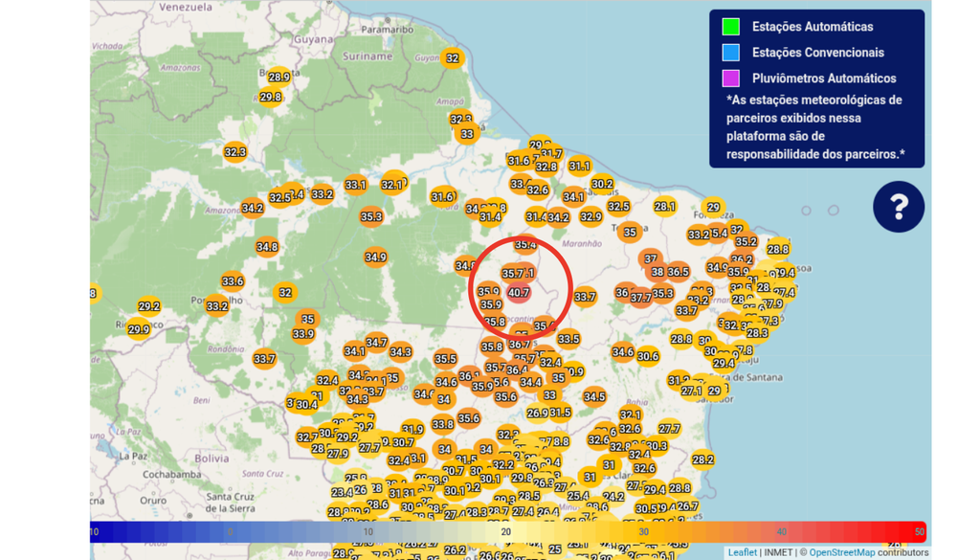Click the 33.1 temperature marker

click(356, 185)
